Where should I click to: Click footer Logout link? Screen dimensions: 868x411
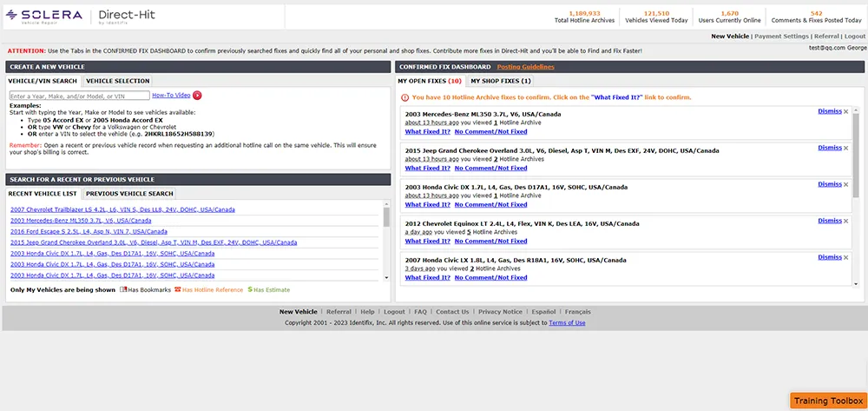tap(395, 312)
